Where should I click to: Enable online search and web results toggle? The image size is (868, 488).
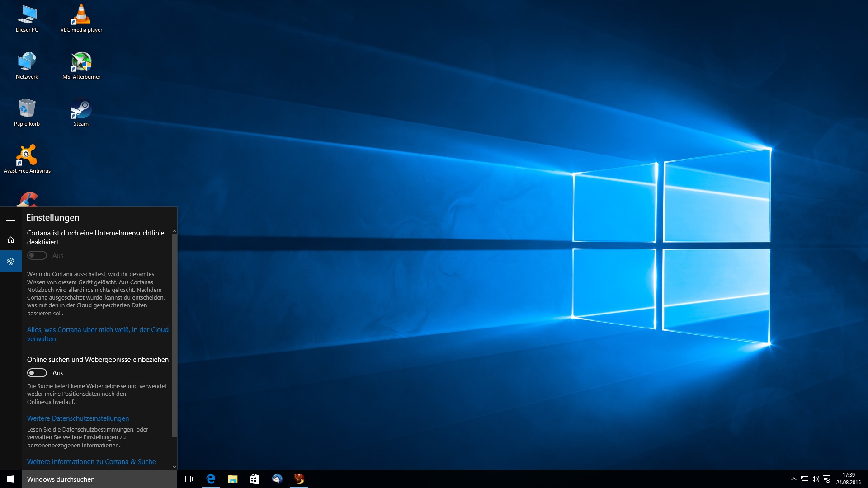tap(37, 373)
